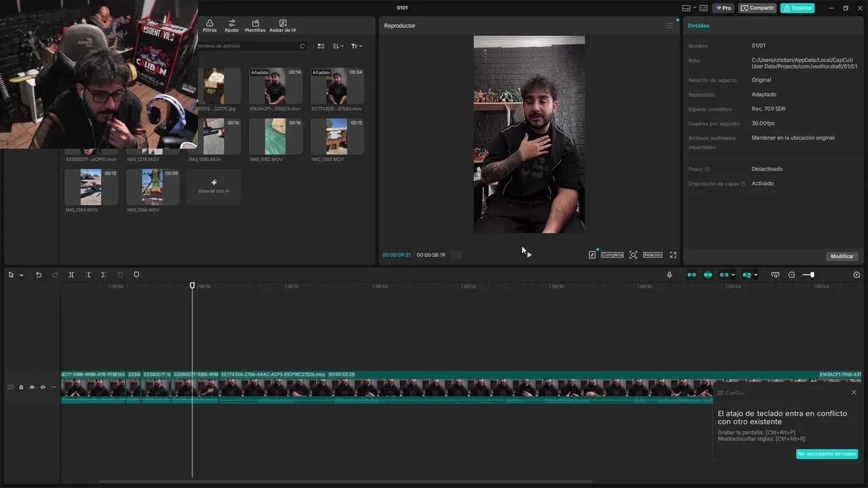Trim left of playhead tool
Screen dimensions: 868x488
pyautogui.click(x=87, y=274)
